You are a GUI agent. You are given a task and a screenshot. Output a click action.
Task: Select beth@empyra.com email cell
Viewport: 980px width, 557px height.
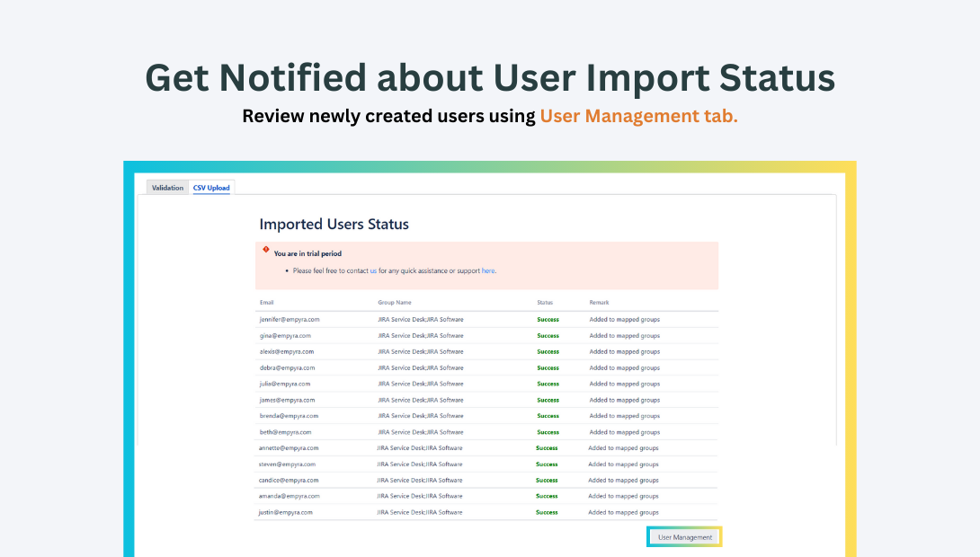click(285, 432)
